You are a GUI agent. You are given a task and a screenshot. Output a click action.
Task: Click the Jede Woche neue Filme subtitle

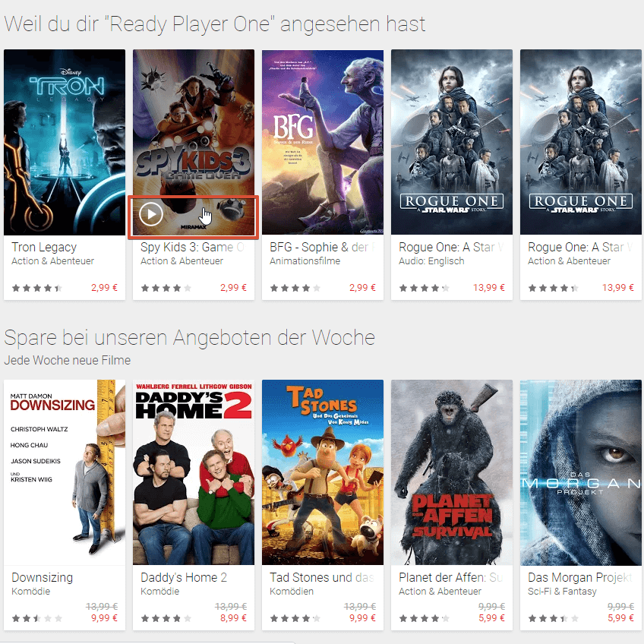(68, 360)
